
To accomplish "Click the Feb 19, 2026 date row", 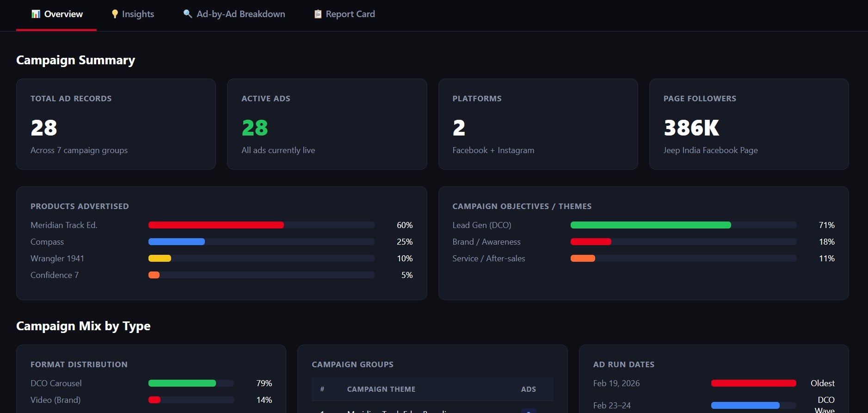I will point(714,383).
